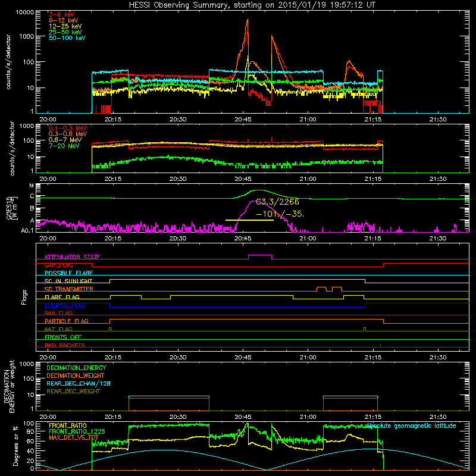The width and height of the screenshot is (476, 476).
Task: Select the ECLIPSE_FLAG label
Action: 65,305
